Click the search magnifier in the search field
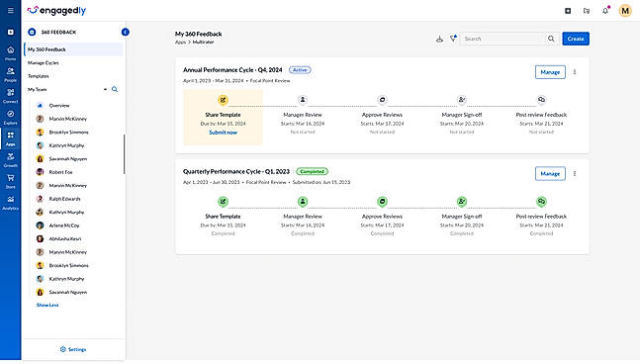 (551, 39)
